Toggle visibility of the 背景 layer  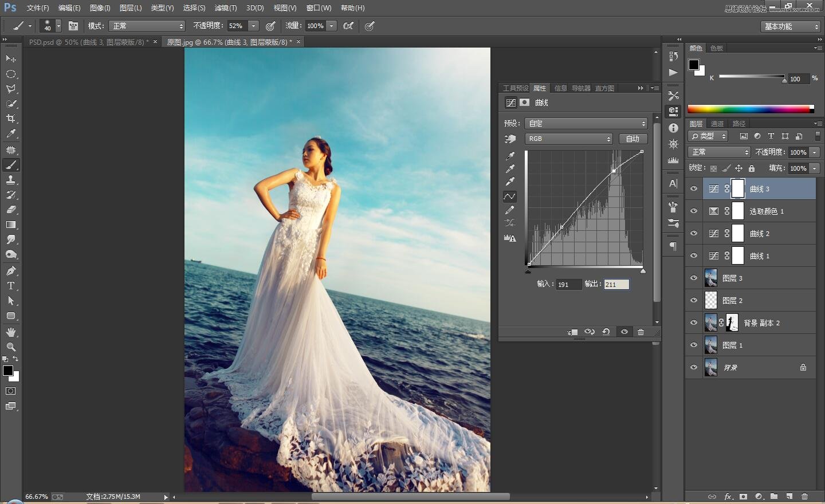694,368
